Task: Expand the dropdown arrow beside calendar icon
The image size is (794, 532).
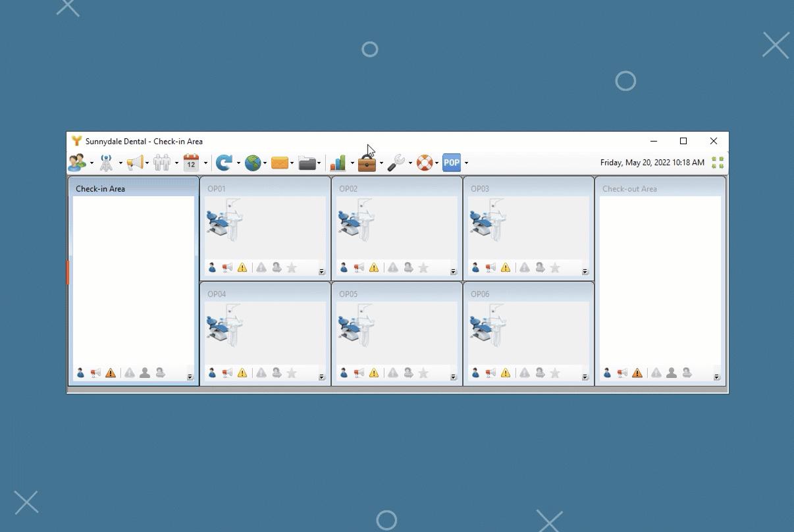Action: pyautogui.click(x=205, y=163)
